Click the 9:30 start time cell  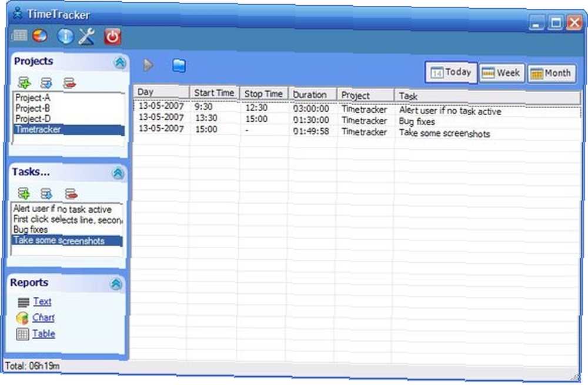[x=203, y=107]
